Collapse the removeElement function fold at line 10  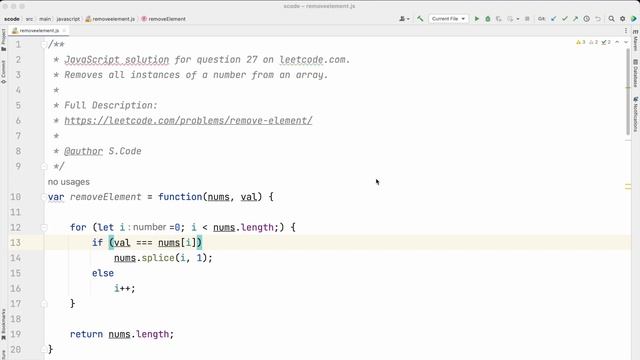44,197
